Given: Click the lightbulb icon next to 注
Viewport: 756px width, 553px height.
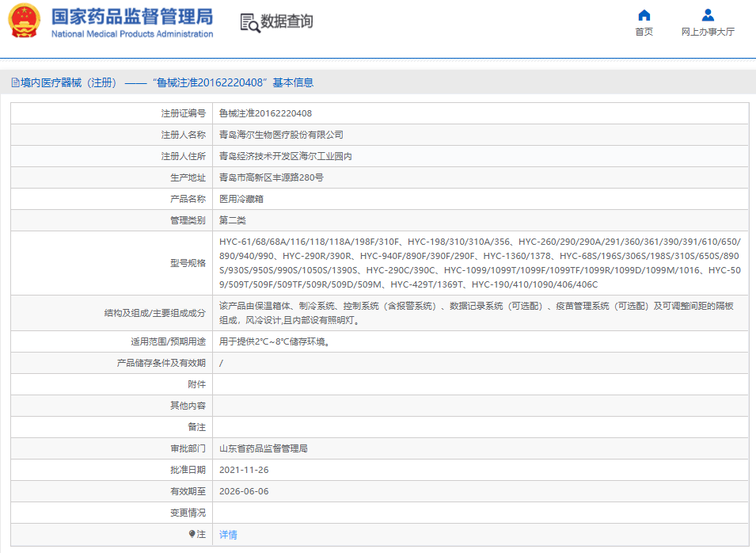Looking at the screenshot, I should point(192,534).
